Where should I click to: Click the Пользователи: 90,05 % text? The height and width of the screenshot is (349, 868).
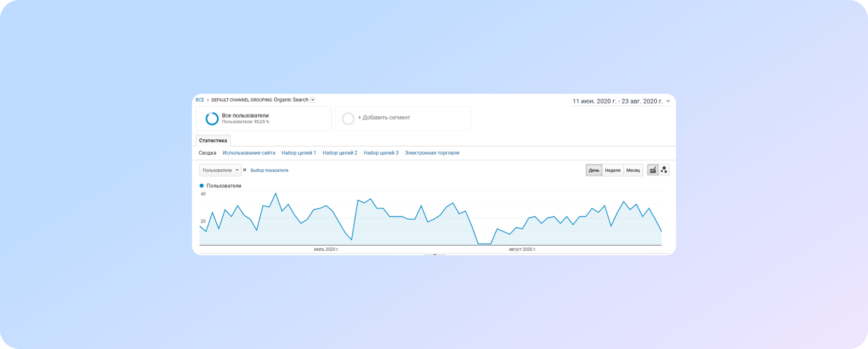pyautogui.click(x=246, y=122)
